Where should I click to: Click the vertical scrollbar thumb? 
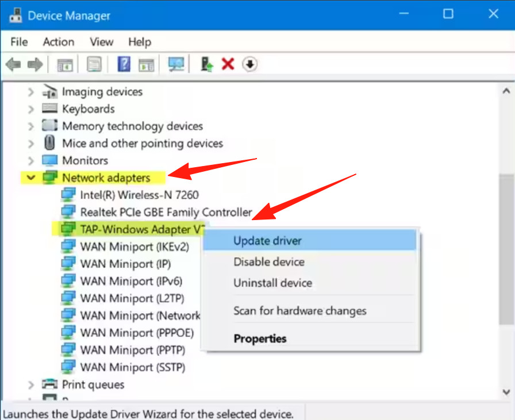(x=506, y=249)
